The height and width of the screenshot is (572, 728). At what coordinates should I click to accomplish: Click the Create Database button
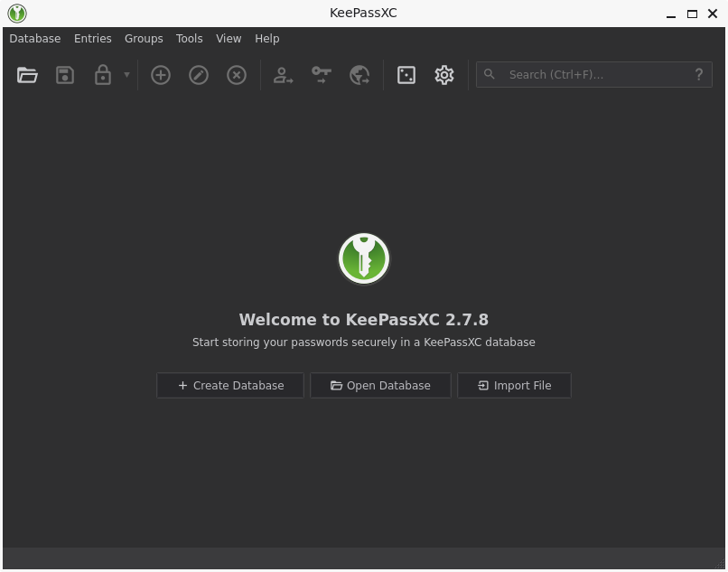[x=229, y=385]
